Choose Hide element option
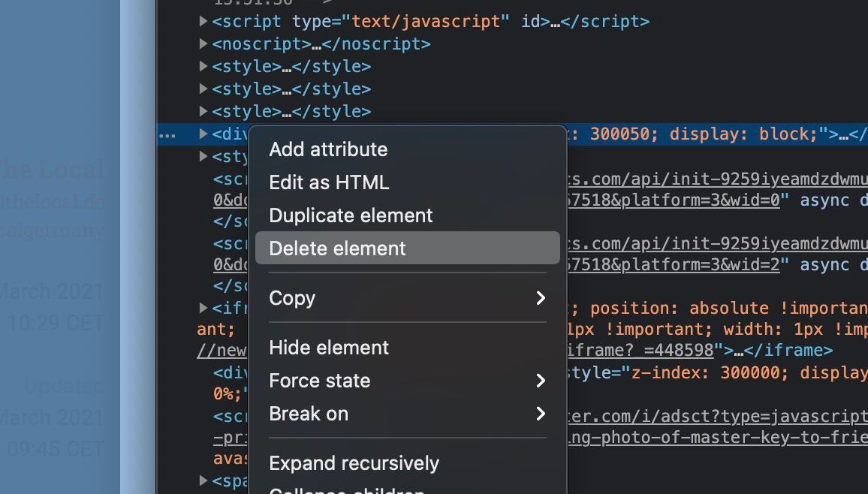This screenshot has height=494, width=868. click(x=408, y=348)
